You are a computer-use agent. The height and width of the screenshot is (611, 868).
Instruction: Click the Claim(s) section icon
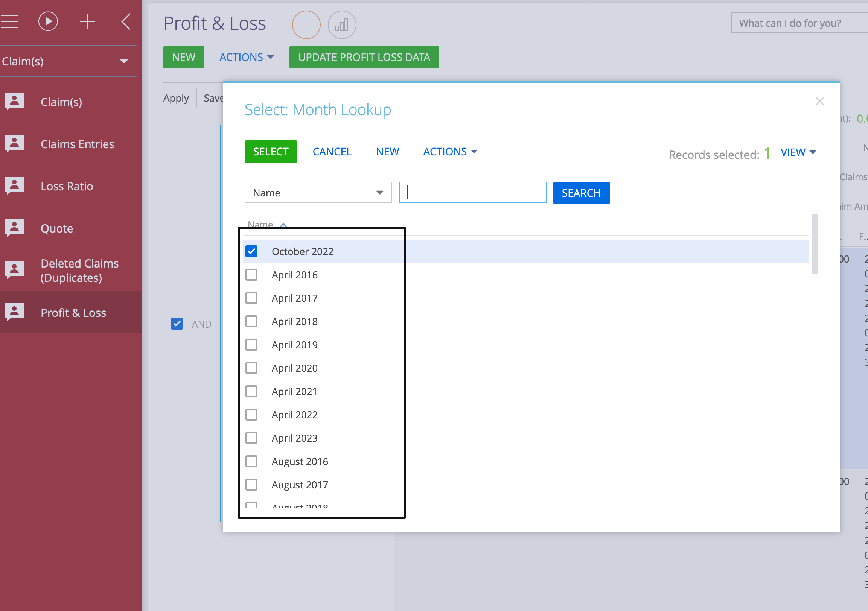coord(14,101)
